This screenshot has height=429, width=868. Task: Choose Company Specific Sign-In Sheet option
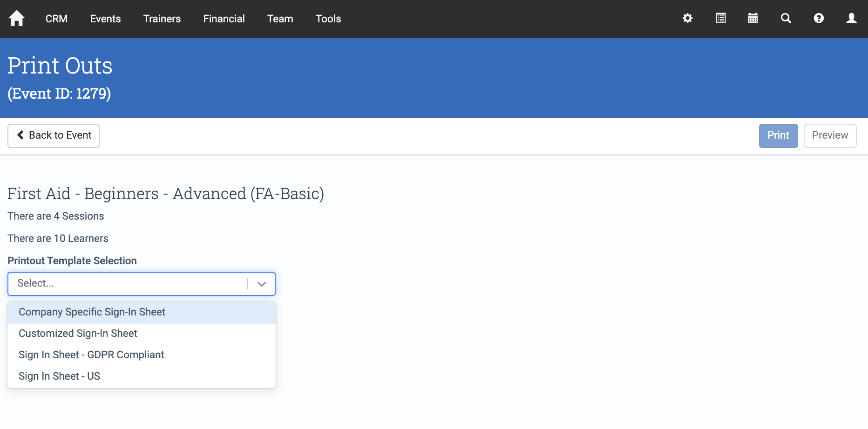[92, 312]
